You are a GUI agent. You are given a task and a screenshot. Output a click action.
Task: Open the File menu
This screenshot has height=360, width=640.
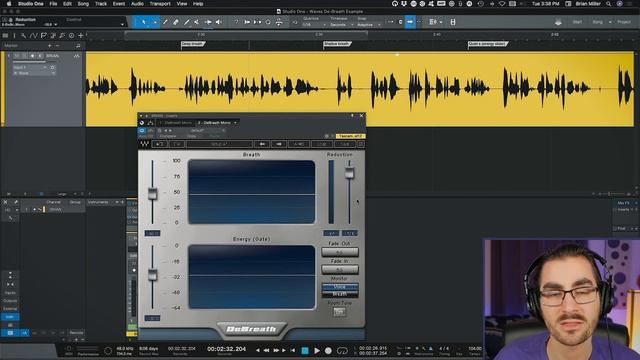pos(53,4)
